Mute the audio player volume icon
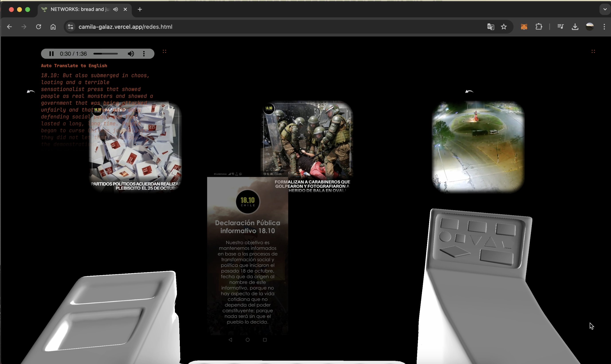Image resolution: width=611 pixels, height=364 pixels. pos(131,54)
